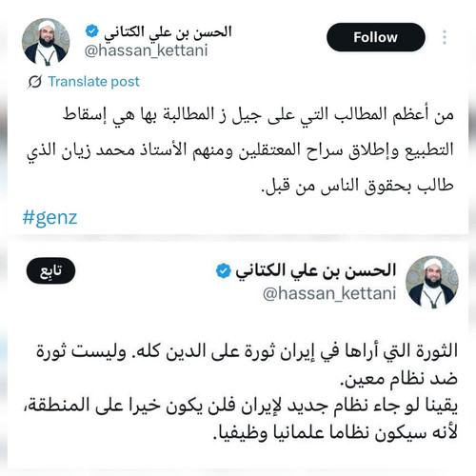Tap the Arabic تابع follow button
The image size is (476, 476).
click(x=50, y=270)
